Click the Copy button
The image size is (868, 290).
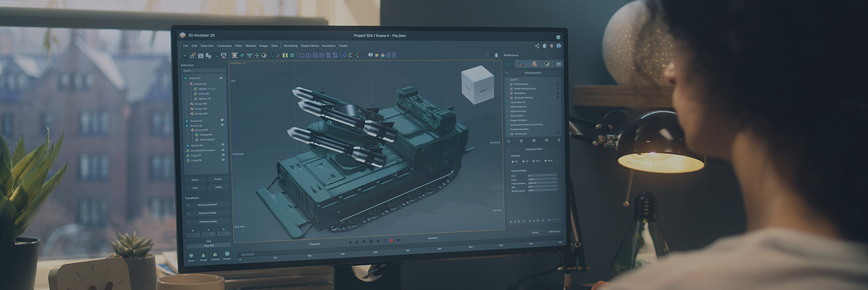click(195, 188)
